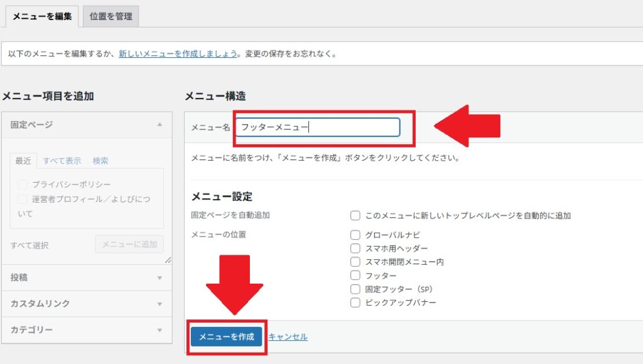Open the すべて表示 sub-tab
This screenshot has height=364, width=643.
pos(62,161)
